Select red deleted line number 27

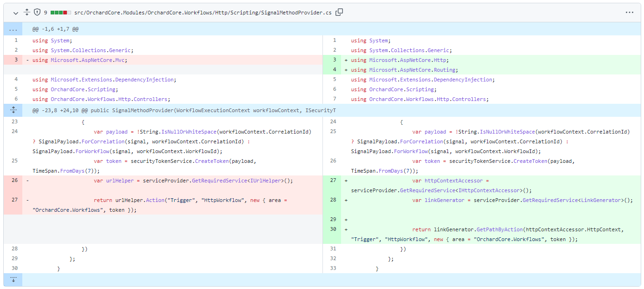pos(13,205)
